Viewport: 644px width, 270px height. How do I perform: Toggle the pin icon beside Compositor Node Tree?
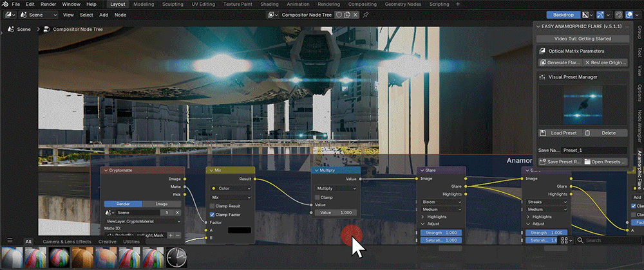[366, 15]
